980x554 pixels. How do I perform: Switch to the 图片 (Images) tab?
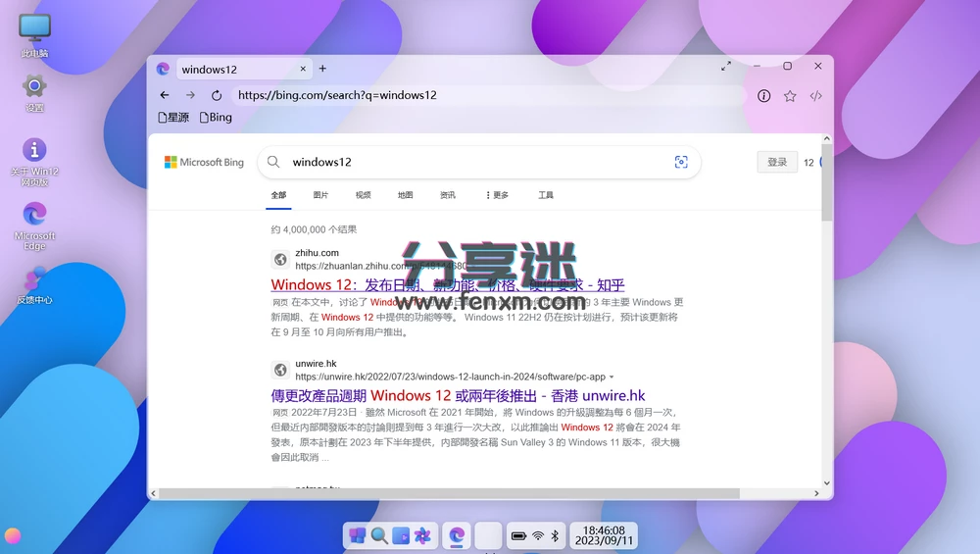[320, 195]
